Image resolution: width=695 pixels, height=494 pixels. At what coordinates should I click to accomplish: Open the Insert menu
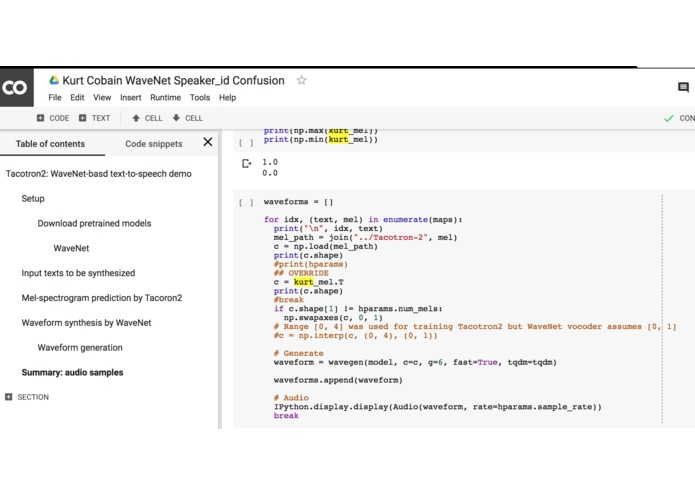point(131,97)
